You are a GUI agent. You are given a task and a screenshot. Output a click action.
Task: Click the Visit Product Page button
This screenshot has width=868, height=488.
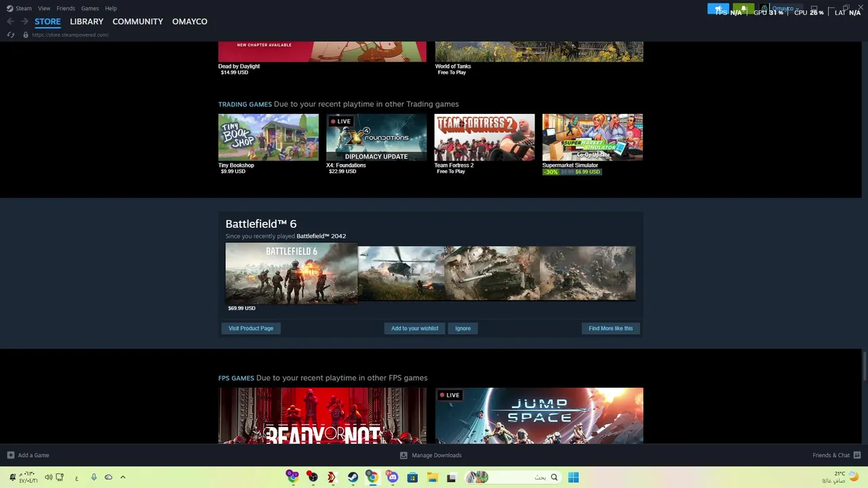pyautogui.click(x=251, y=328)
